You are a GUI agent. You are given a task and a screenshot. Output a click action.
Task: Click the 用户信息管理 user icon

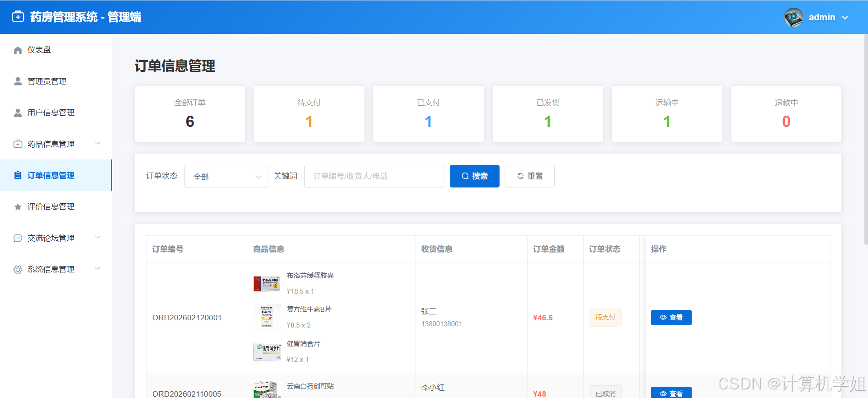click(18, 112)
